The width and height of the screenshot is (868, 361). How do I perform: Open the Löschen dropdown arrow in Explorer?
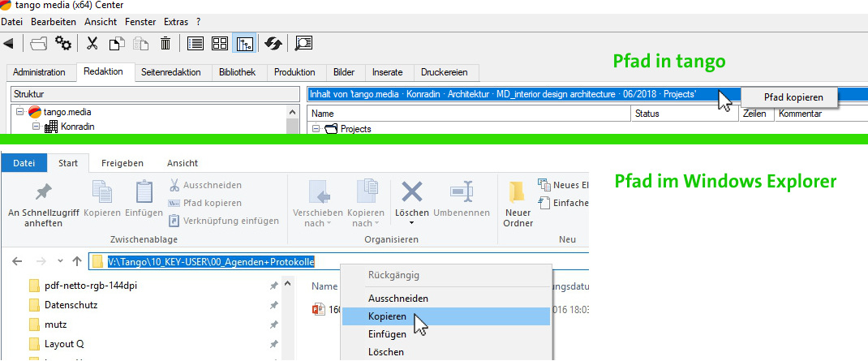(x=412, y=223)
